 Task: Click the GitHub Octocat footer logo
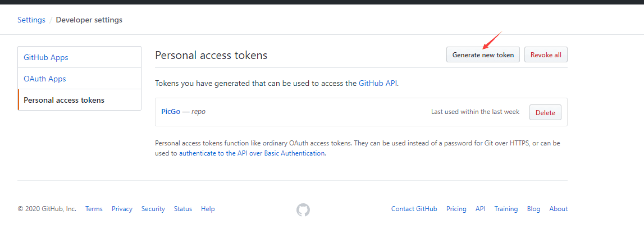pyautogui.click(x=303, y=210)
